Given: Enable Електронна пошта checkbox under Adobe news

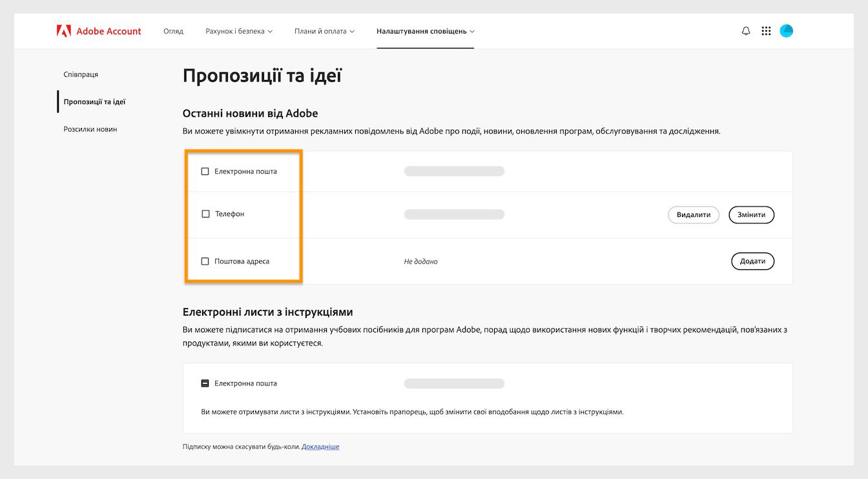Looking at the screenshot, I should click(x=205, y=172).
